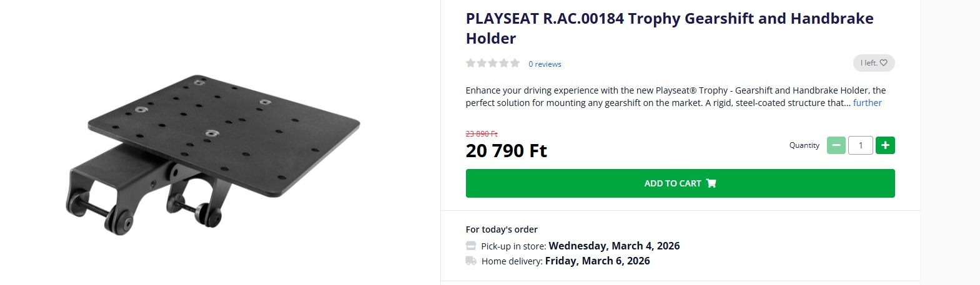Click the Quantity label
This screenshot has width=980, height=285.
804,145
